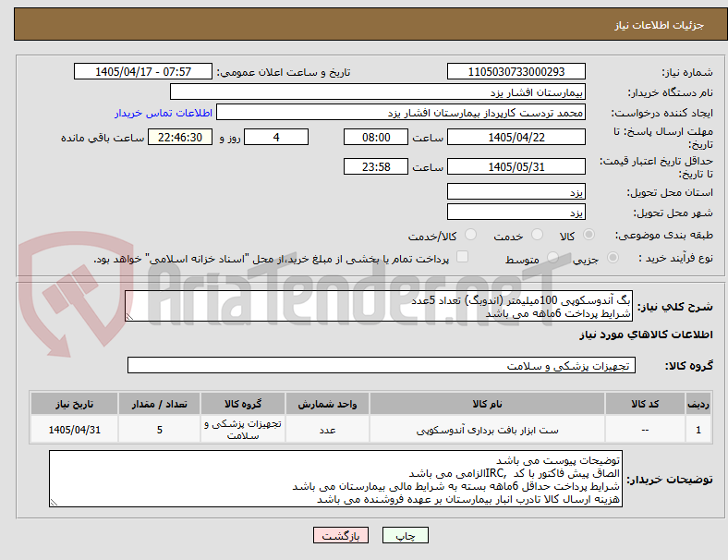Click the requester field محمد تردست
Viewport: 728px width, 560px height.
401,113
